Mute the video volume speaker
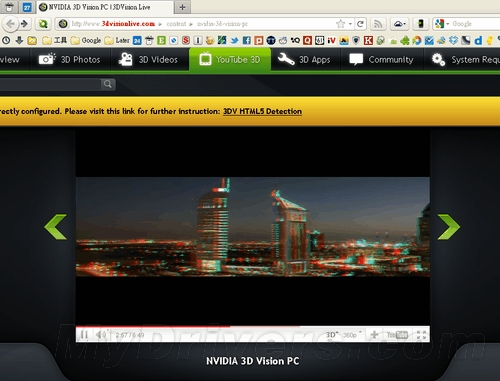Image resolution: width=500 pixels, height=381 pixels. pyautogui.click(x=101, y=335)
